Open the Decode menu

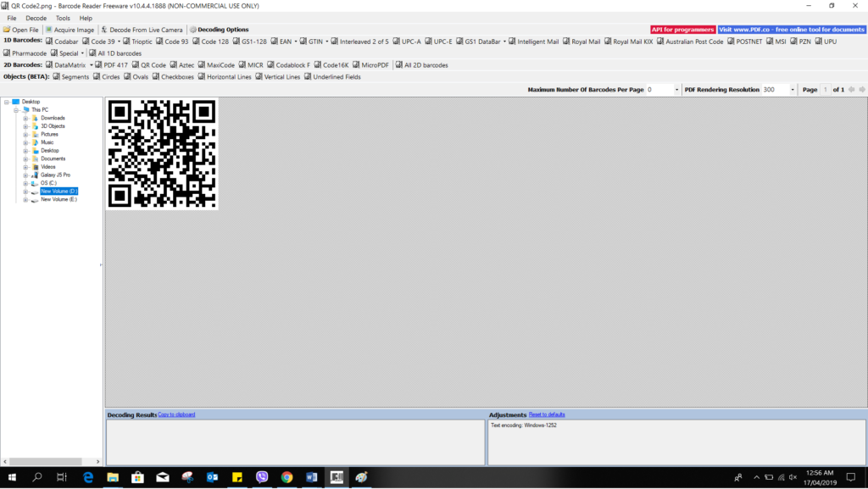click(35, 17)
